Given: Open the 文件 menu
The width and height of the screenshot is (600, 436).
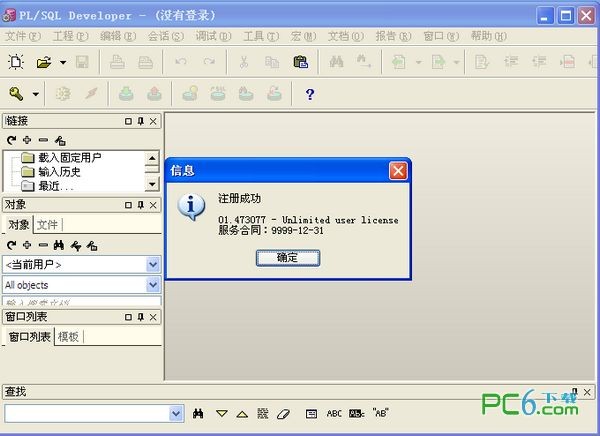Looking at the screenshot, I should tap(23, 36).
